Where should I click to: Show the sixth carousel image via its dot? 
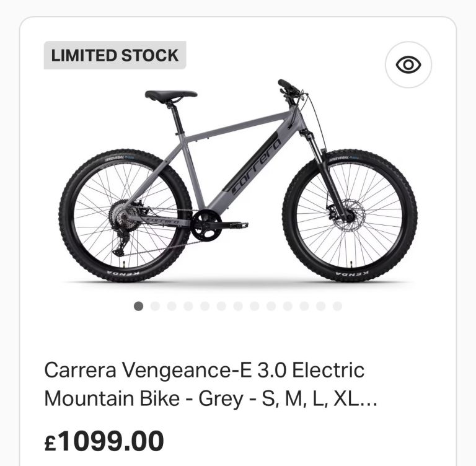[x=221, y=306]
